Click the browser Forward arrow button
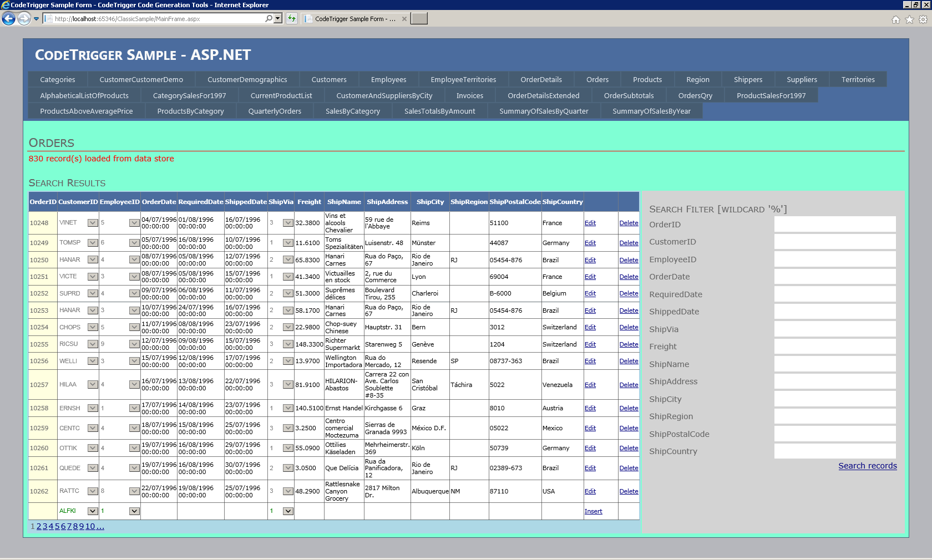Screen dimensions: 932x560 click(24, 19)
